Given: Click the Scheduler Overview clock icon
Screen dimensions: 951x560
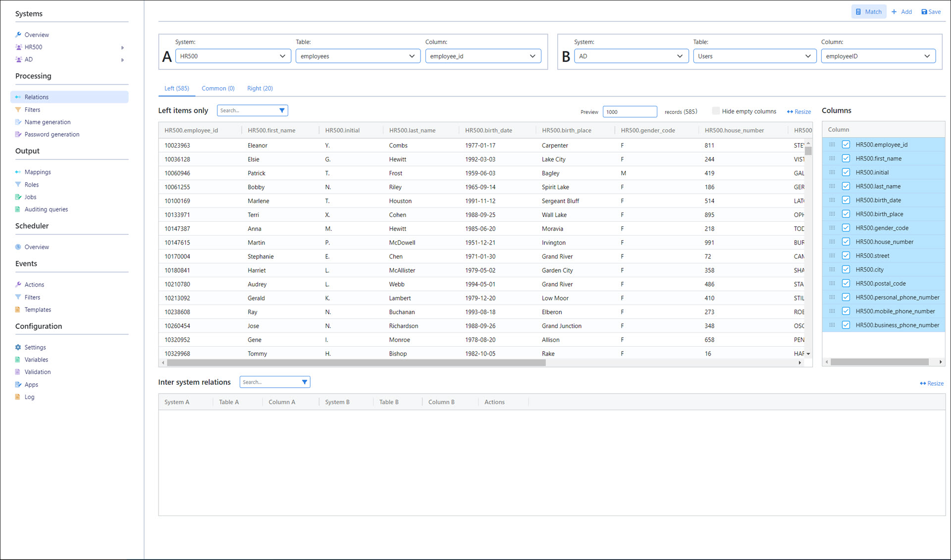Looking at the screenshot, I should [18, 247].
